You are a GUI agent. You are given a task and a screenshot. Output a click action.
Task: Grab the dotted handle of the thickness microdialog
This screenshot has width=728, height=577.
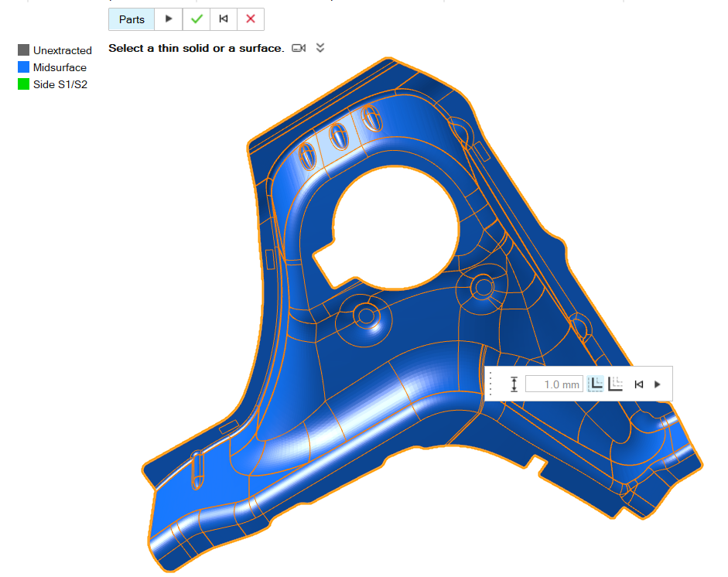(490, 384)
